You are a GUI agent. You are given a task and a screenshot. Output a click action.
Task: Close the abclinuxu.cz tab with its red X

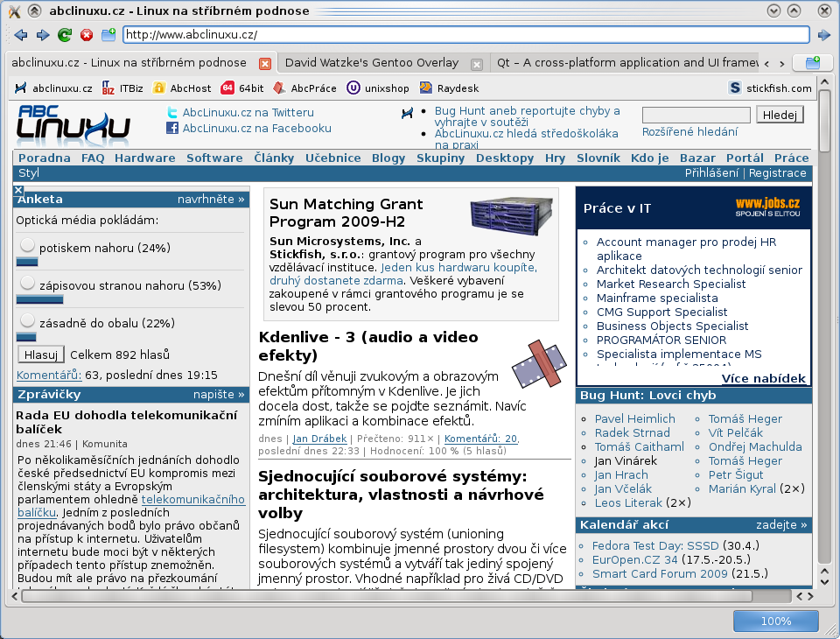pyautogui.click(x=264, y=64)
